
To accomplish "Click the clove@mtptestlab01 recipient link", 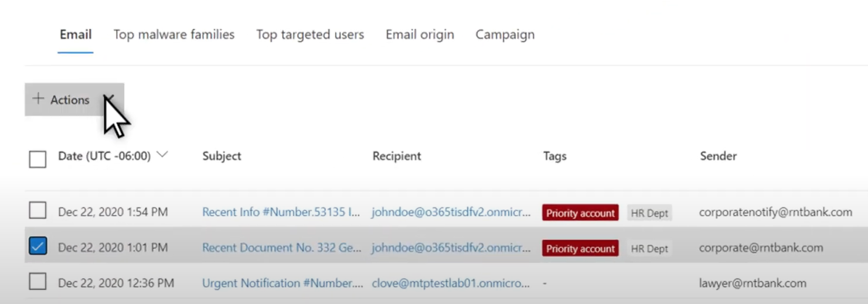I will pyautogui.click(x=450, y=283).
